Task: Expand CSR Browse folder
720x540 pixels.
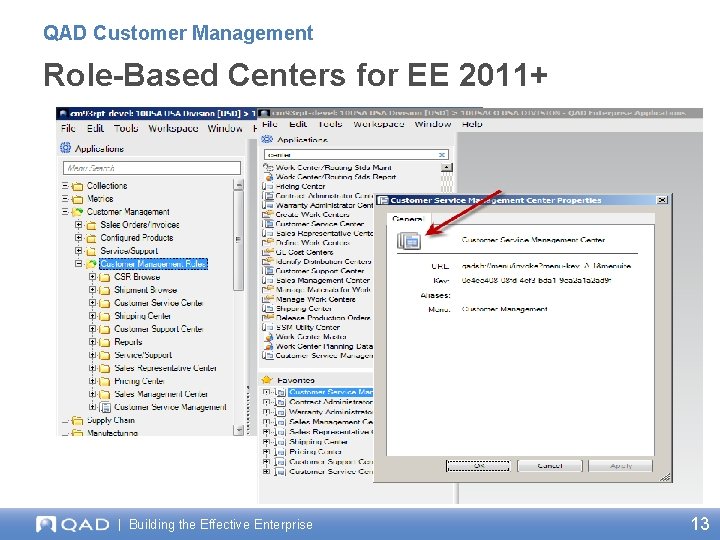Action: [92, 277]
